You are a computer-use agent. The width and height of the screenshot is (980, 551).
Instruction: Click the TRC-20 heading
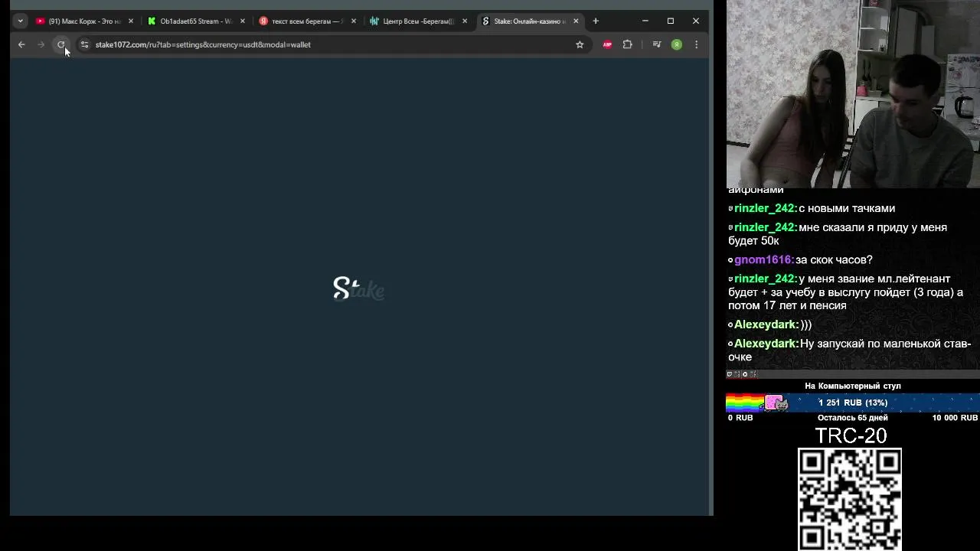(x=851, y=435)
